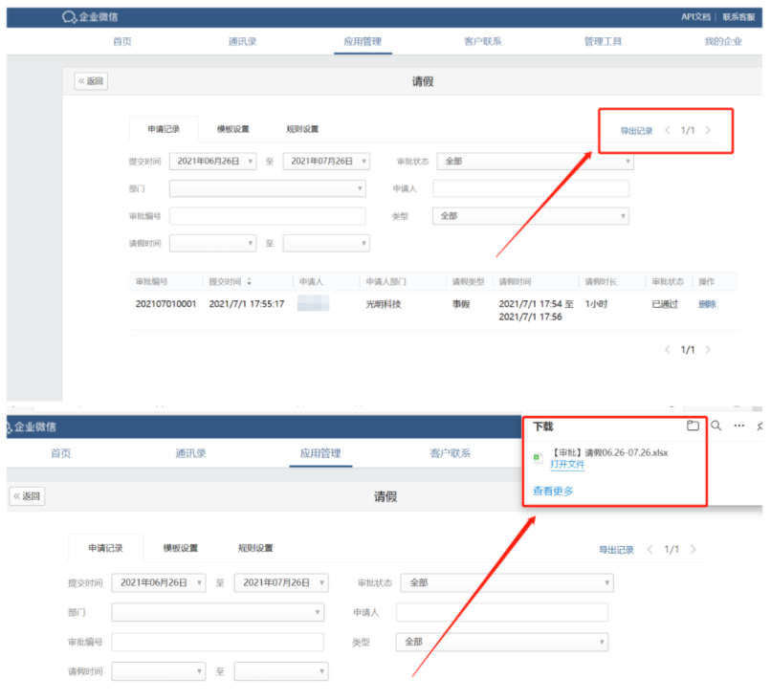The height and width of the screenshot is (700, 771).
Task: Switch to 模板设置 tab in top screenshot
Action: click(233, 129)
